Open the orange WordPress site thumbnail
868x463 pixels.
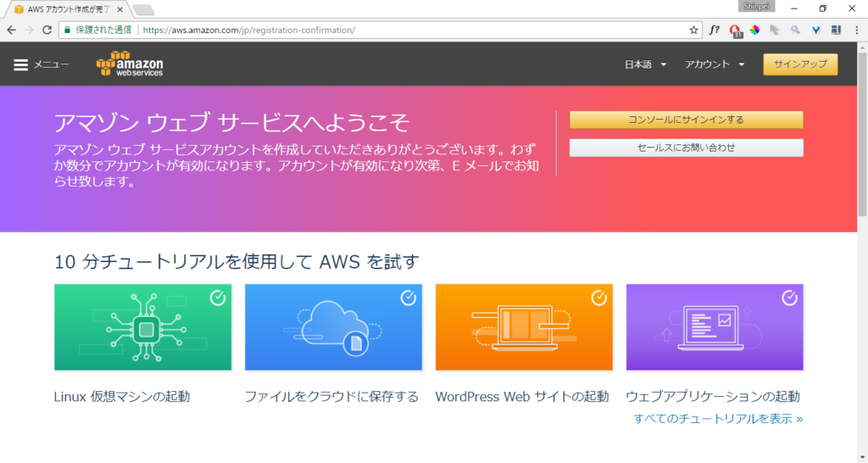click(524, 327)
